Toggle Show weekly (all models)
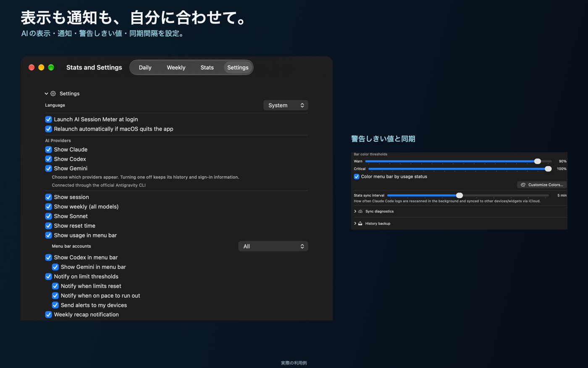This screenshot has height=368, width=588. pos(48,207)
